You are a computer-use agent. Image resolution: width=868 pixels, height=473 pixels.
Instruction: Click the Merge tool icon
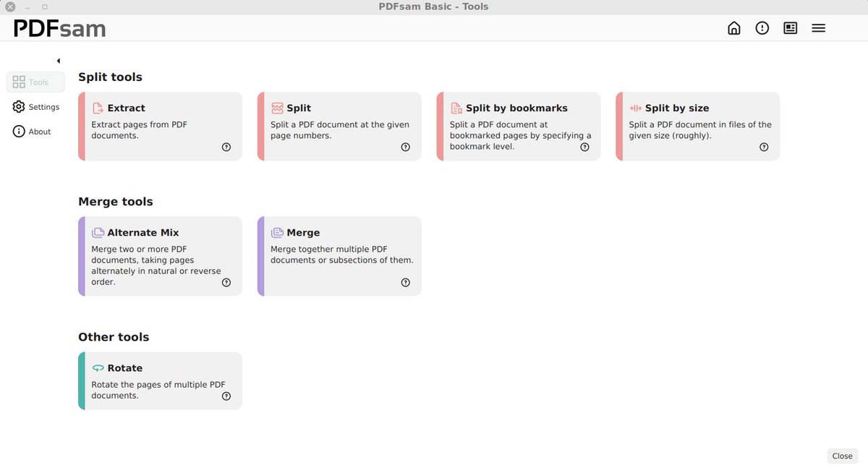tap(277, 233)
